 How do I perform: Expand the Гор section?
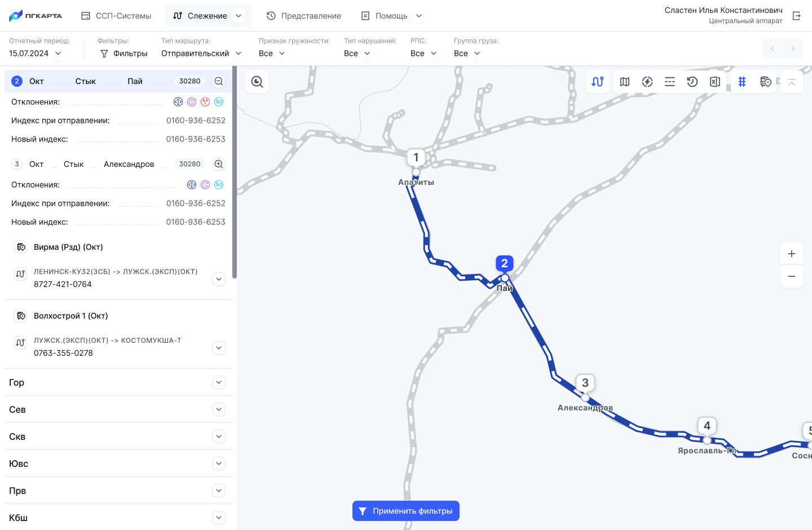219,382
